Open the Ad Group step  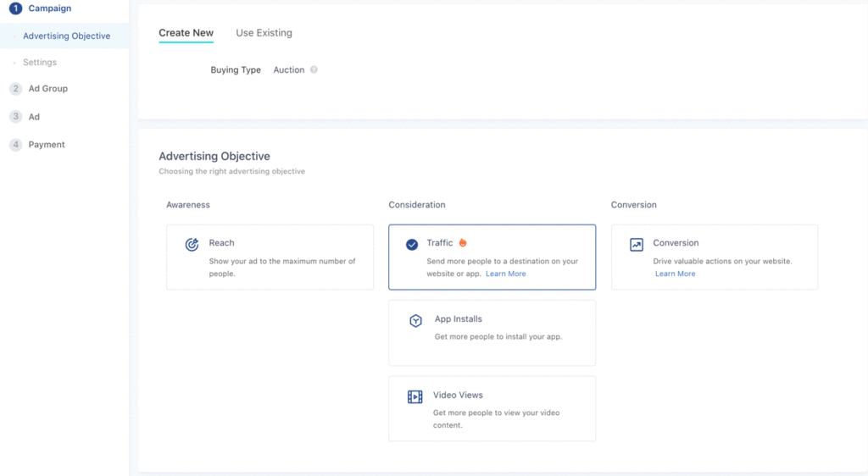[47, 89]
